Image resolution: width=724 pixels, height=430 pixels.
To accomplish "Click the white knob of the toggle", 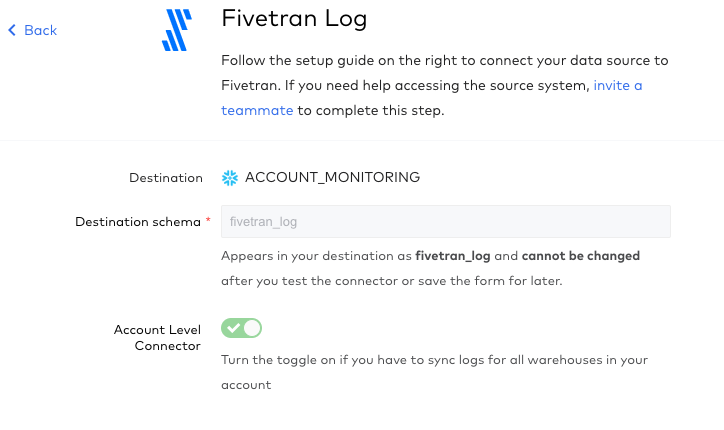I will tap(252, 328).
